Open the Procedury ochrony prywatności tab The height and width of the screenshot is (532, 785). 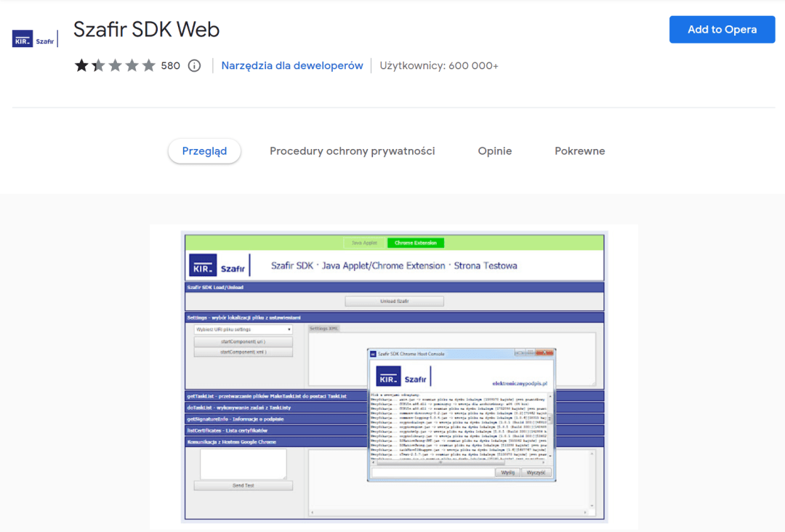[352, 151]
